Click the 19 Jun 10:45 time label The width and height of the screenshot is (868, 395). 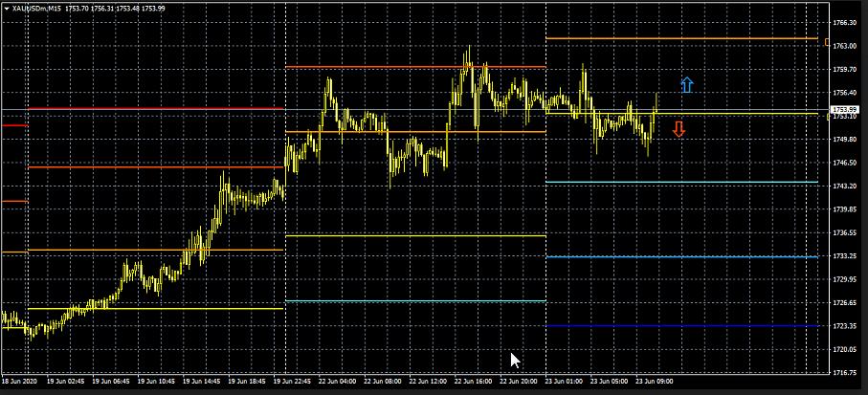click(x=156, y=382)
